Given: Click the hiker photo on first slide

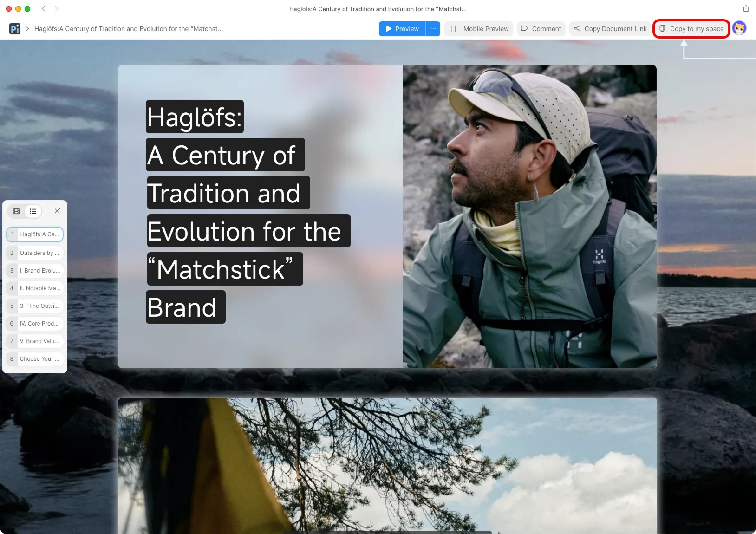Looking at the screenshot, I should tap(529, 216).
